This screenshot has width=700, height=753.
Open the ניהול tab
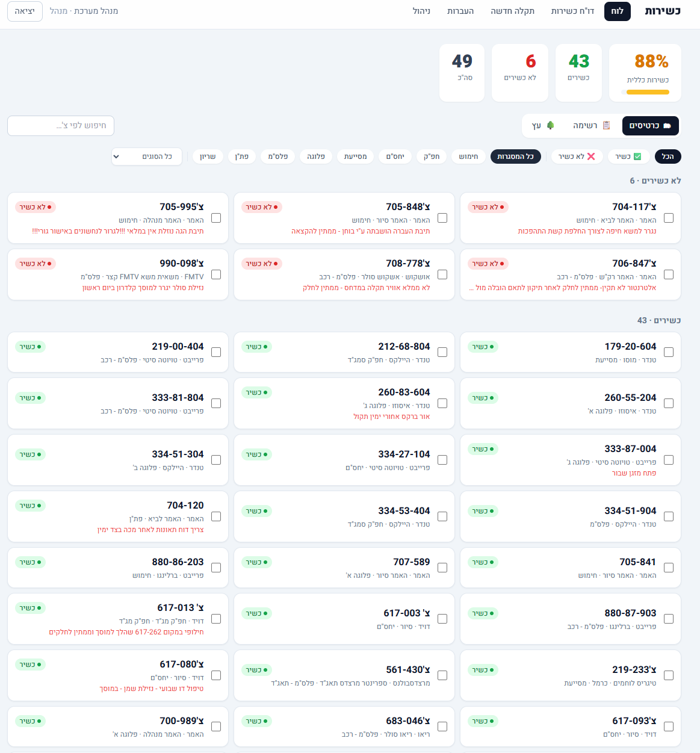click(x=421, y=11)
